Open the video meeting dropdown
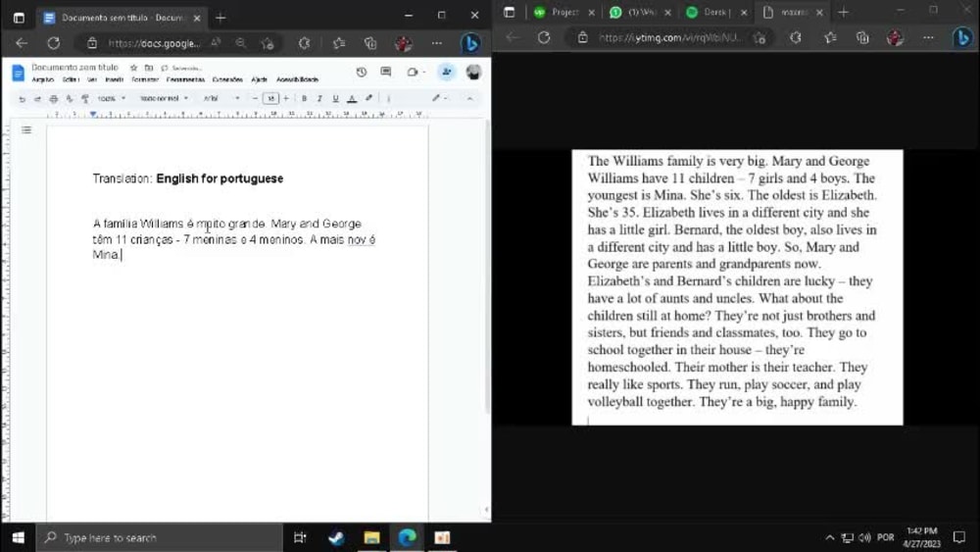The height and width of the screenshot is (552, 980). (x=415, y=73)
